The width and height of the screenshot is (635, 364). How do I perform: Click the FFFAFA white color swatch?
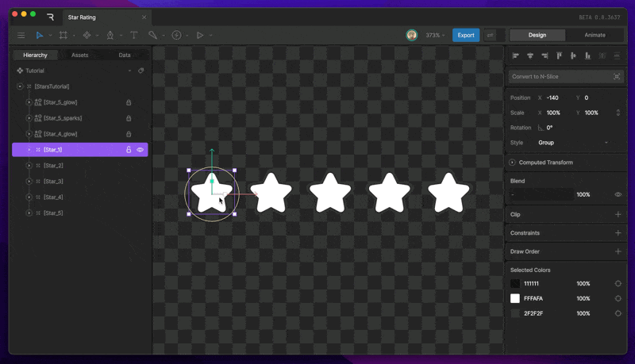click(514, 298)
